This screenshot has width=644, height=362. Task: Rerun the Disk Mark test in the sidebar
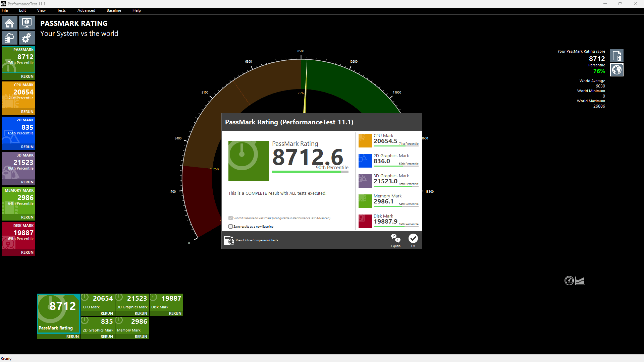pyautogui.click(x=27, y=252)
